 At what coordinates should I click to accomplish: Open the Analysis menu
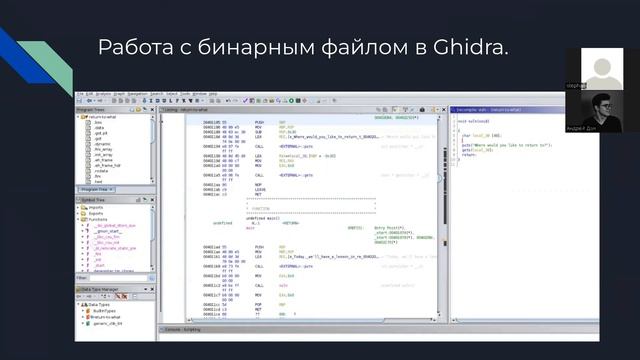(103, 94)
